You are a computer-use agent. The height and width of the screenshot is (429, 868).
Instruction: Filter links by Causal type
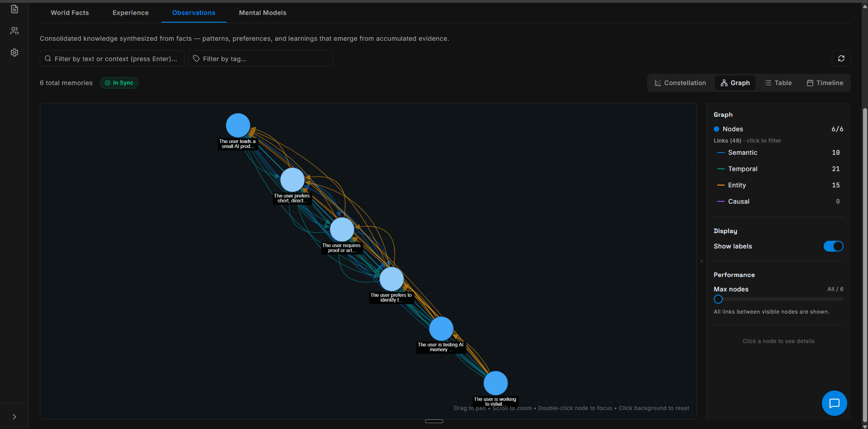click(x=778, y=201)
